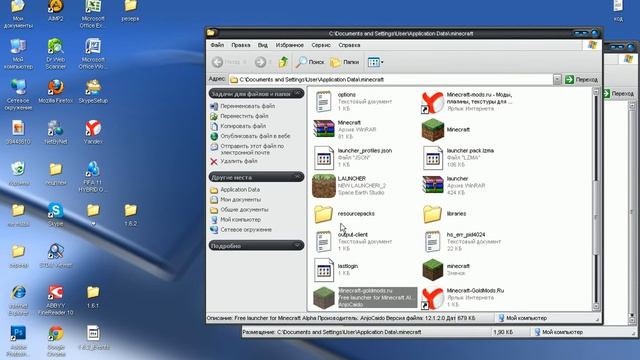Go to Сетевое окружение in side panel
The width and height of the screenshot is (640, 360).
(x=246, y=230)
